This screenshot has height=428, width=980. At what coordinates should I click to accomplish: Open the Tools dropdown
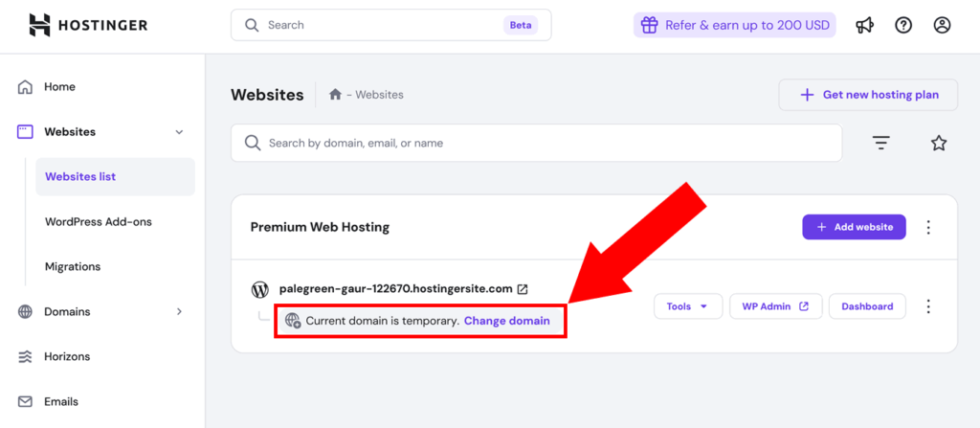point(688,306)
